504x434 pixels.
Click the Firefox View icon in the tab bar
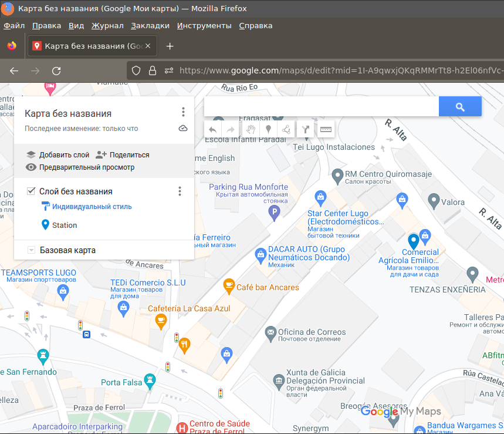(12, 46)
